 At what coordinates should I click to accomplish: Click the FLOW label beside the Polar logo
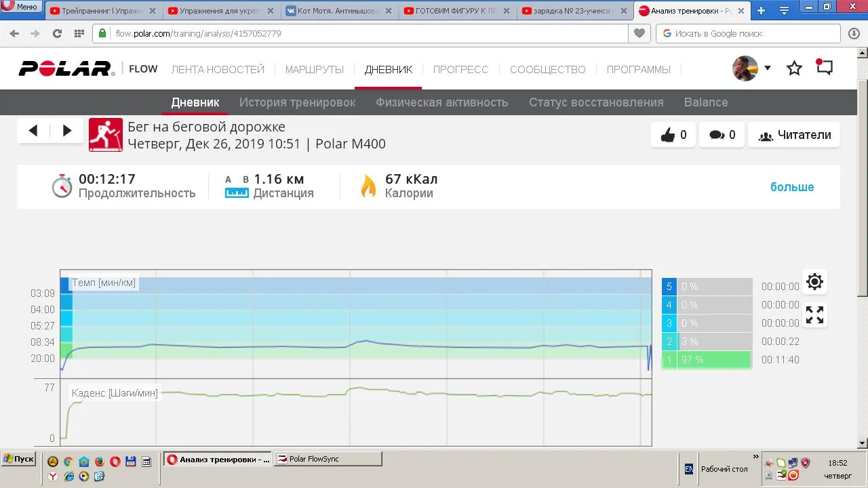[x=143, y=69]
